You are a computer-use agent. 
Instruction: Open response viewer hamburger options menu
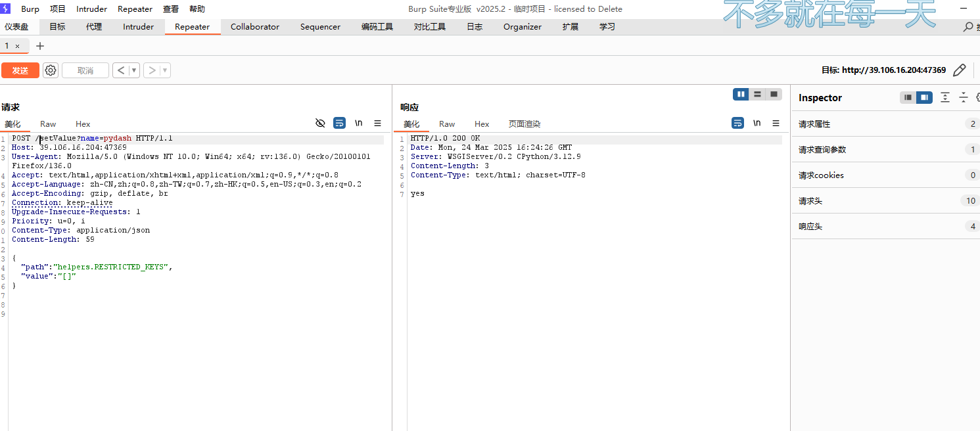776,123
